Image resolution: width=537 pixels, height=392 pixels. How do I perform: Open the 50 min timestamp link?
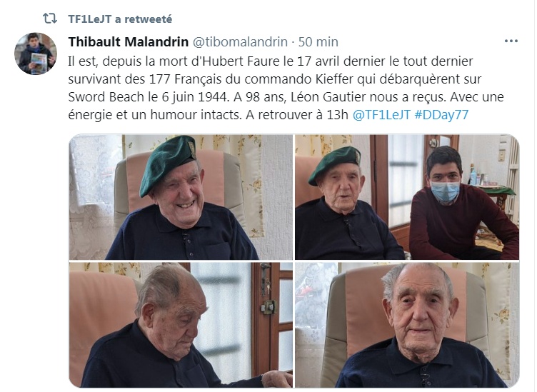point(318,41)
